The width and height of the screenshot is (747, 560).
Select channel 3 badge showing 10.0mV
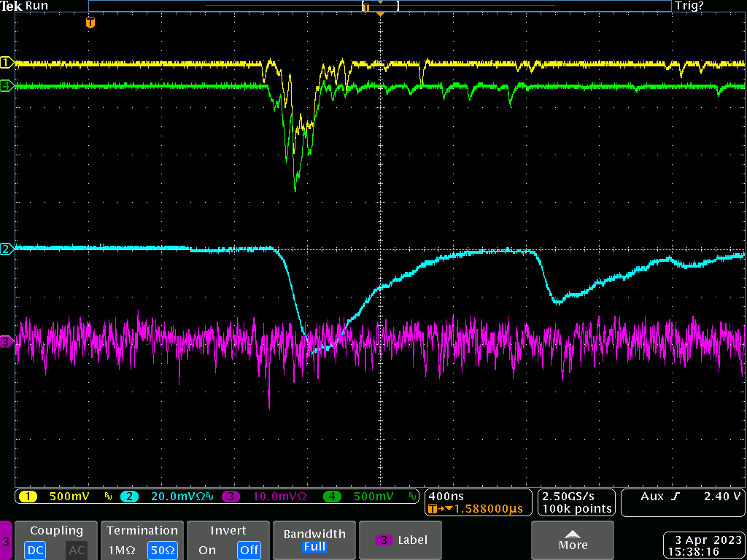click(266, 497)
